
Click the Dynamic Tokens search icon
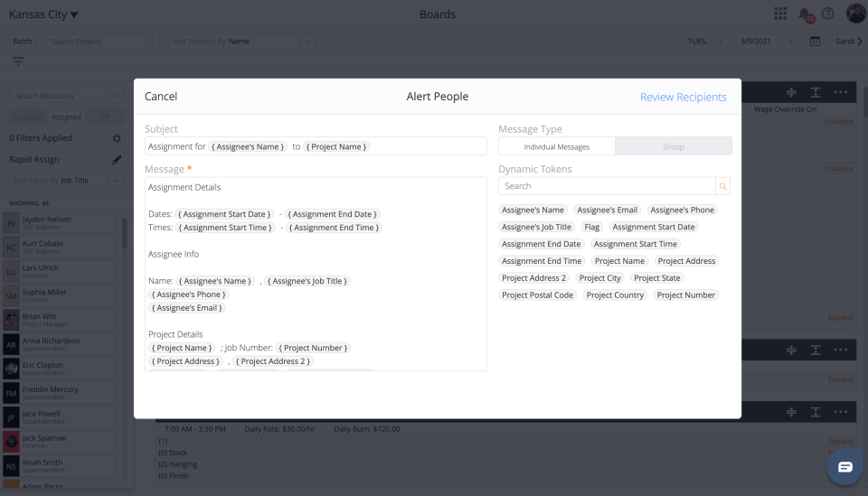722,186
